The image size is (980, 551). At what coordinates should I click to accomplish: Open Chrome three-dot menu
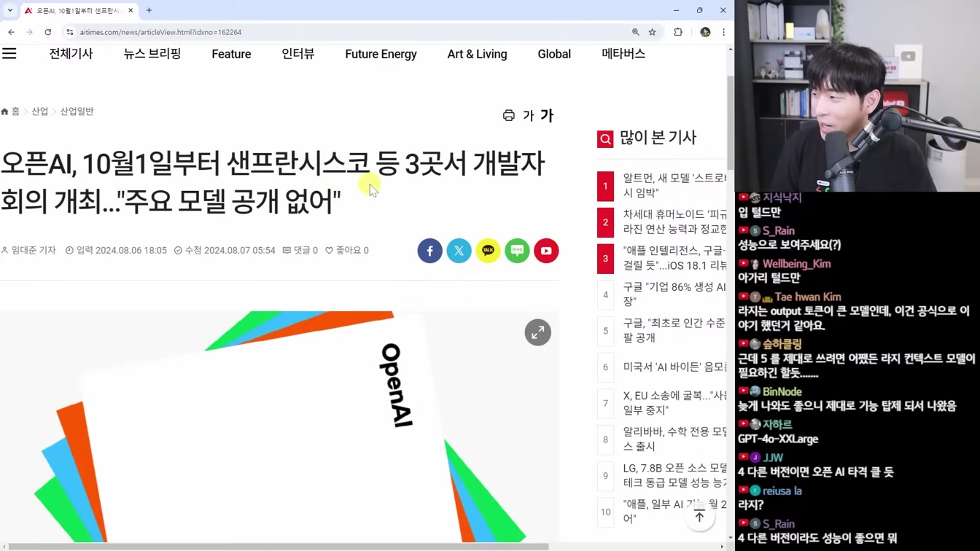click(723, 32)
